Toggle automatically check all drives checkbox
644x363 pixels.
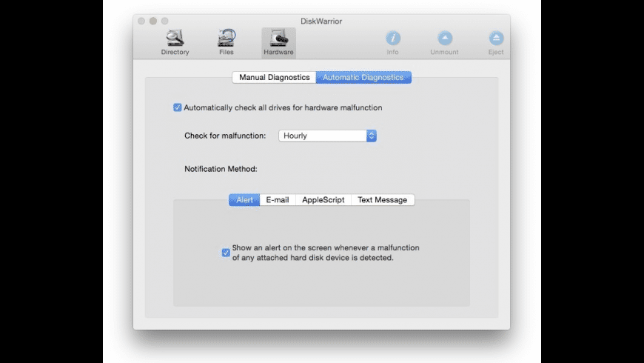(178, 107)
